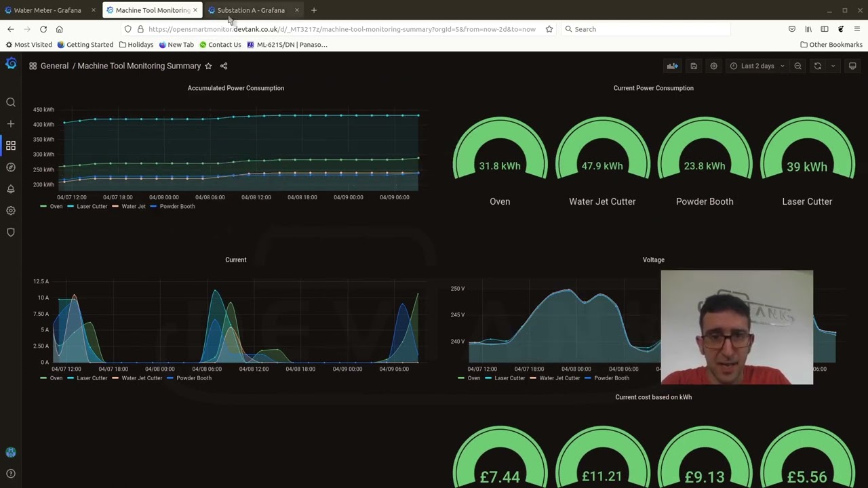868x488 pixels.
Task: Open the Holidays bookmarks folder
Action: [x=136, y=45]
